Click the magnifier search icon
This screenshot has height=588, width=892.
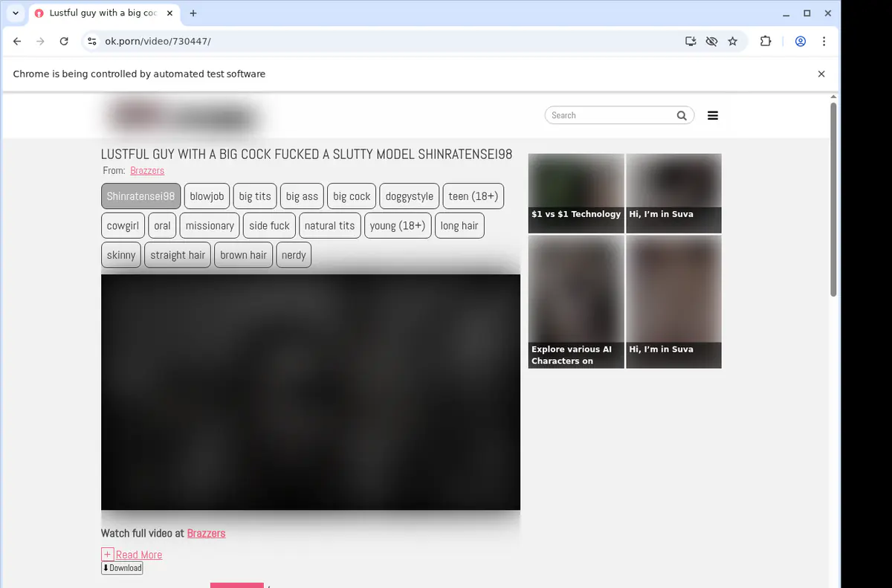[682, 115]
